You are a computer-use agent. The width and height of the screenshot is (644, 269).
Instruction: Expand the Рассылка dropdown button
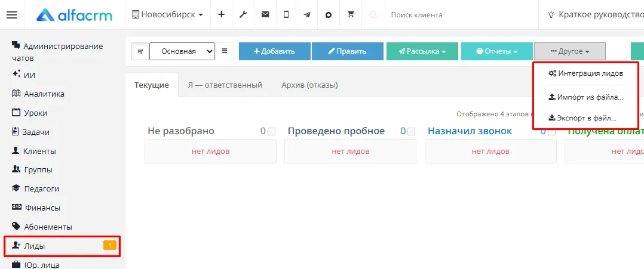coord(422,51)
